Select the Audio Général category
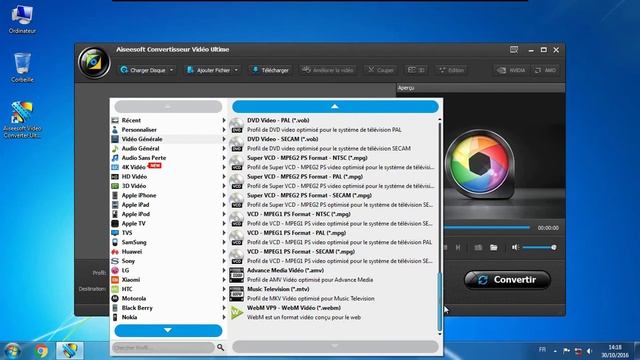 pyautogui.click(x=168, y=149)
